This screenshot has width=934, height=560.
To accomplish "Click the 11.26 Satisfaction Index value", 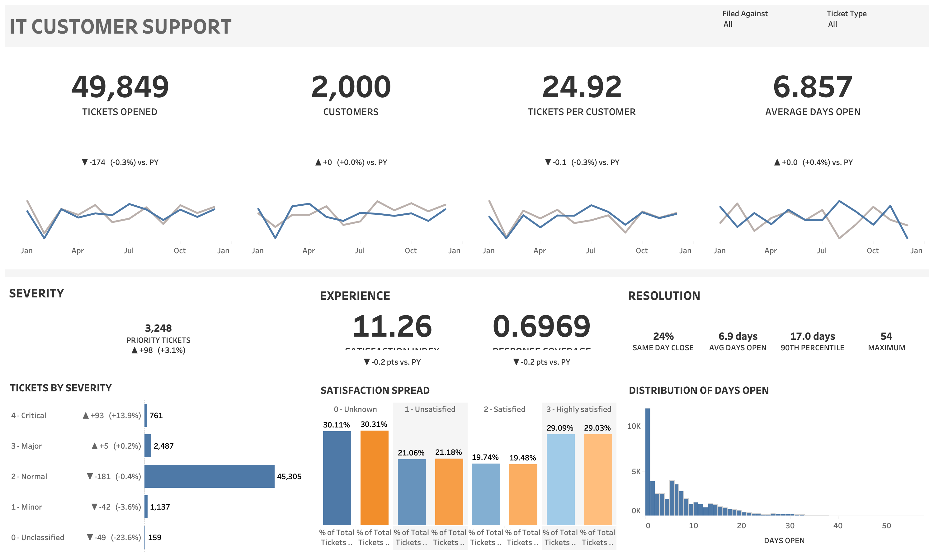I will click(392, 326).
